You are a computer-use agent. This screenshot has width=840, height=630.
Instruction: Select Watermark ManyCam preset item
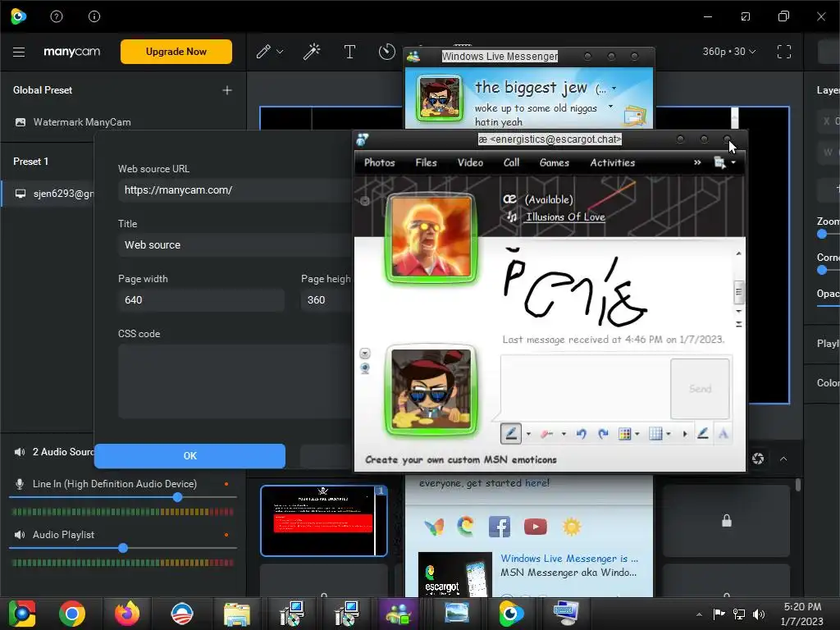coord(81,122)
